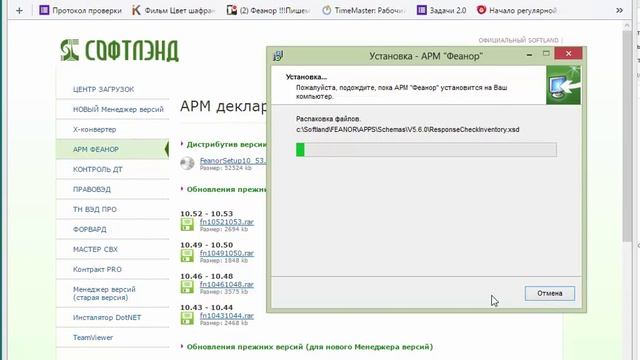Open the Начало регулярной bookmark

pos(517,11)
